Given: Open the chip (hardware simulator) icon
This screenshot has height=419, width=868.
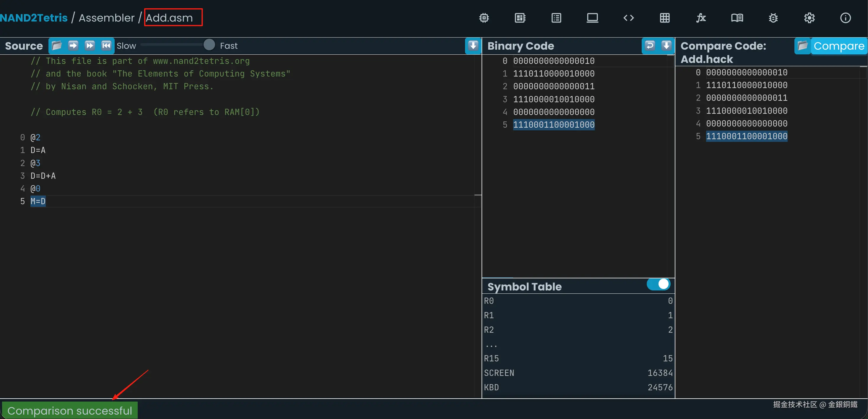Looking at the screenshot, I should pyautogui.click(x=484, y=18).
